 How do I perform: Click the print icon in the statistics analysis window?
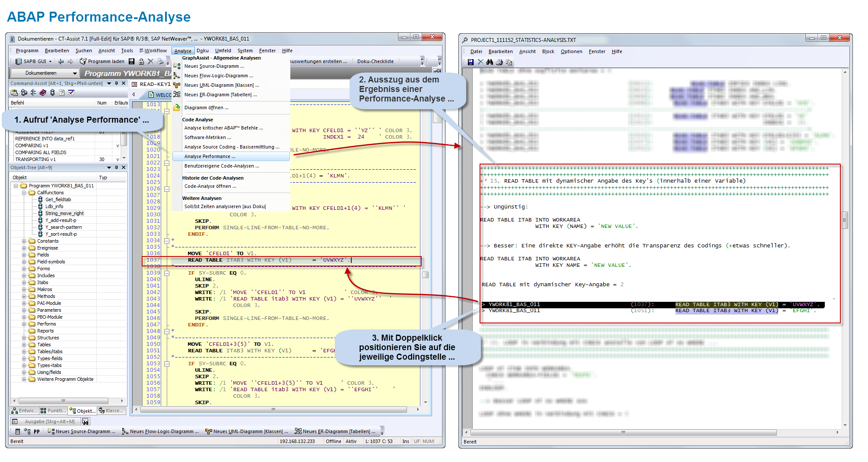click(x=499, y=62)
